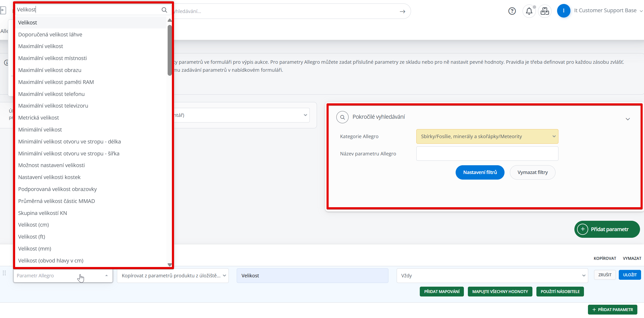Select 'Doporučená velikost láhve' option
Screen dimensions: 644x318
point(91,35)
